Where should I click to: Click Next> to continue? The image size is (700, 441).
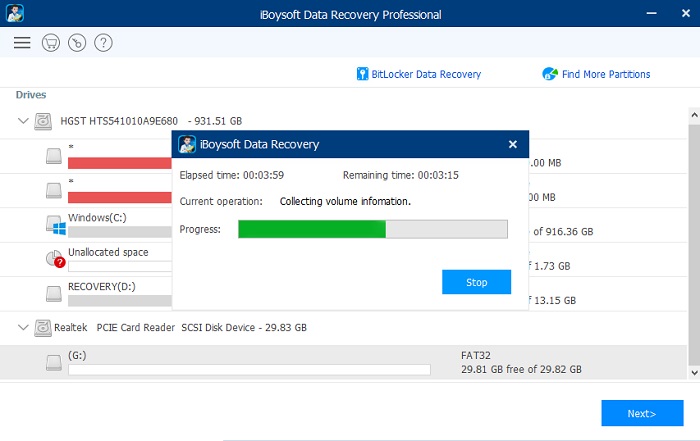642,413
